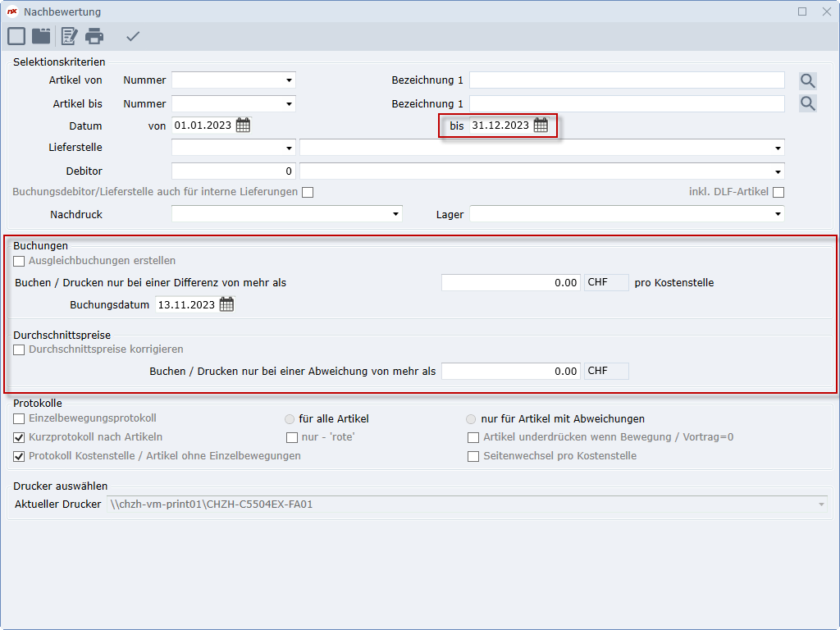The width and height of the screenshot is (840, 630).
Task: Expand the Artikel von Nummer dropdown
Action: click(x=289, y=80)
